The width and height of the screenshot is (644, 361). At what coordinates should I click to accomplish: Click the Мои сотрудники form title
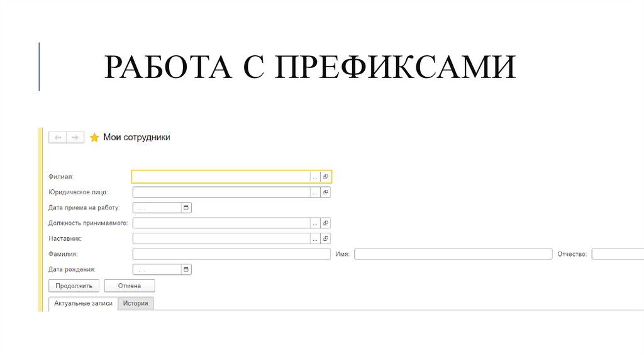[x=136, y=137]
